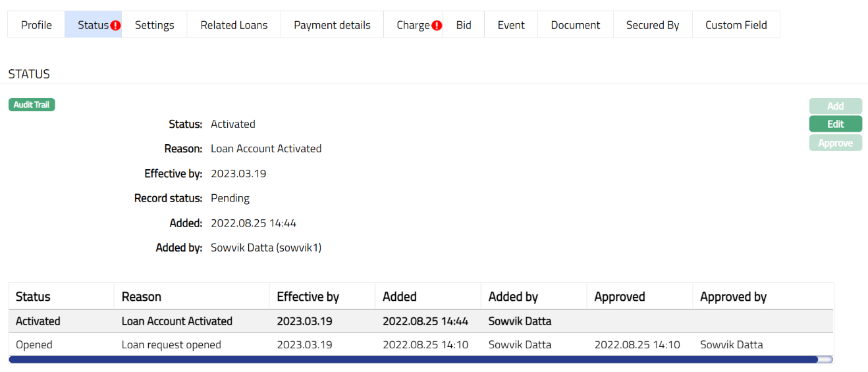Image resolution: width=868 pixels, height=372 pixels.
Task: Click the red alert icon on Charge tab
Action: (437, 26)
